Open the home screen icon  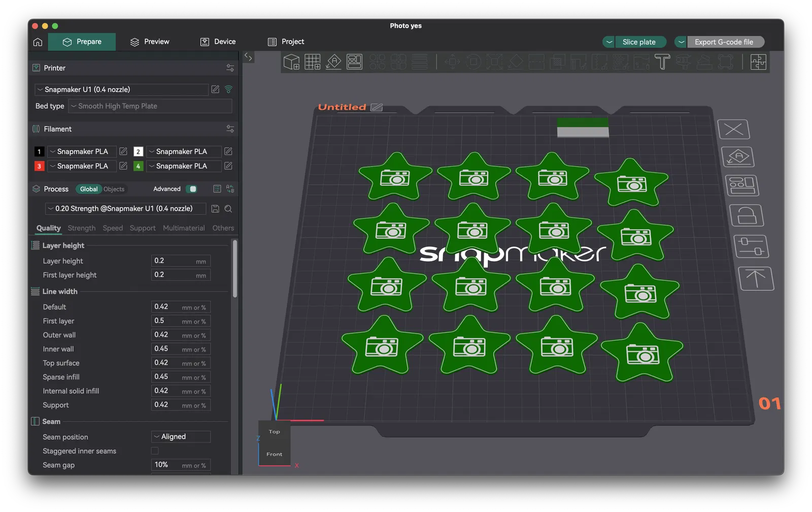coord(38,42)
